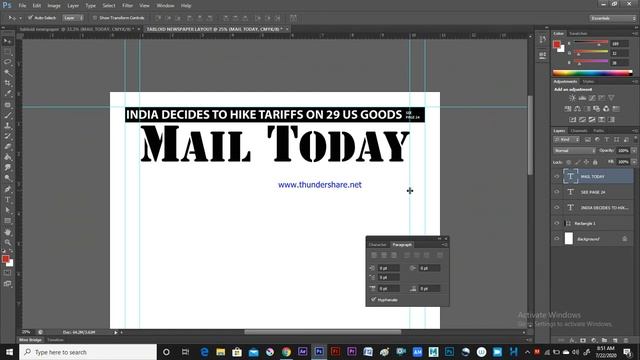640x360 pixels.
Task: Switch to the first document tab at 33.3%
Action: click(76, 29)
